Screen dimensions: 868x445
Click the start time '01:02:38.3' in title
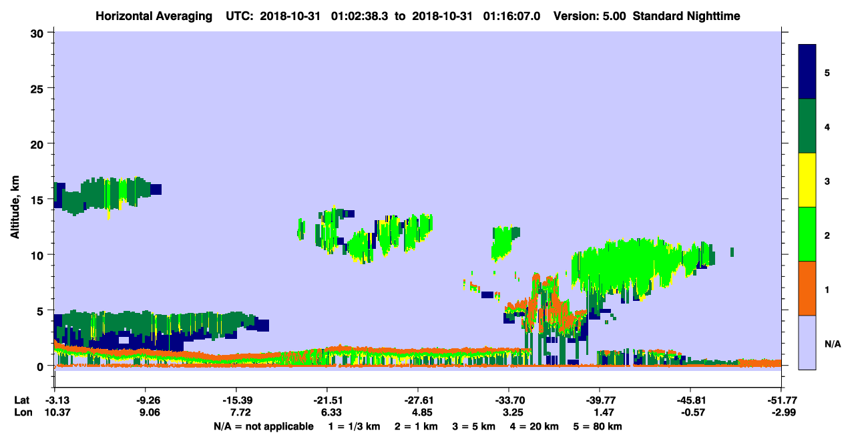tap(361, 15)
